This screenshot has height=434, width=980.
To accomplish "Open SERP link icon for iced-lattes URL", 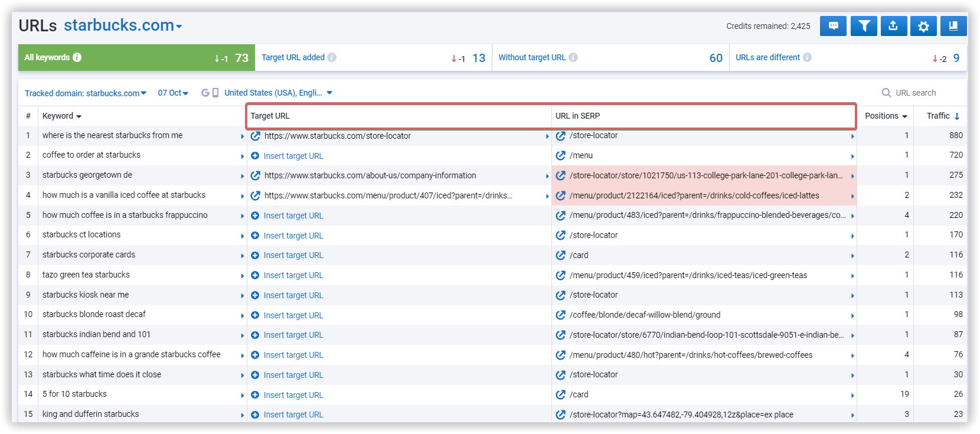I will pos(561,195).
